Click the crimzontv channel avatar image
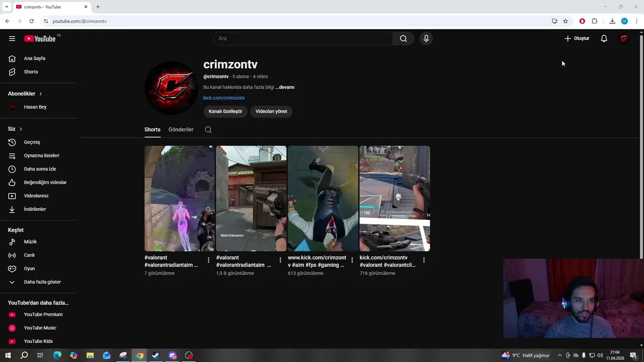This screenshot has height=362, width=644. pos(171,88)
